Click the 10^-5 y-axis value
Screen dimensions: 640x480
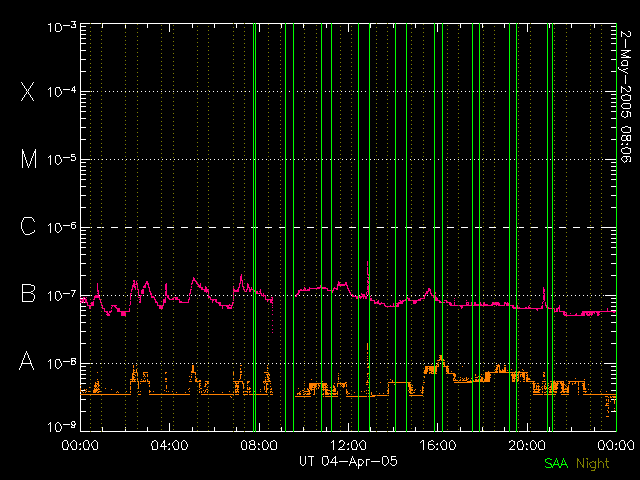(62, 160)
